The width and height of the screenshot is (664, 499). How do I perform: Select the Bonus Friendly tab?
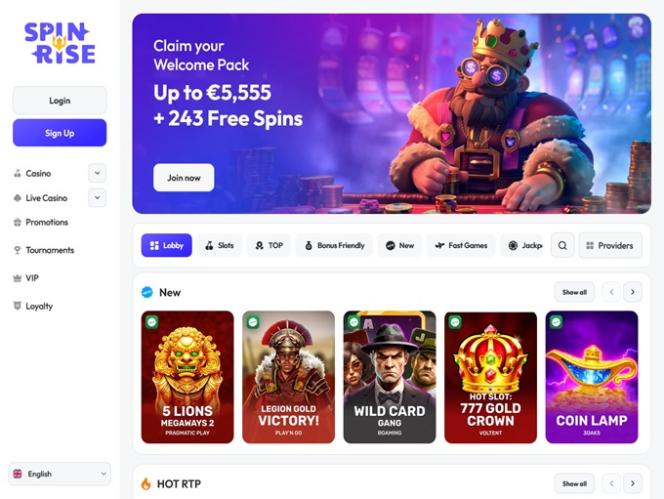pyautogui.click(x=335, y=245)
